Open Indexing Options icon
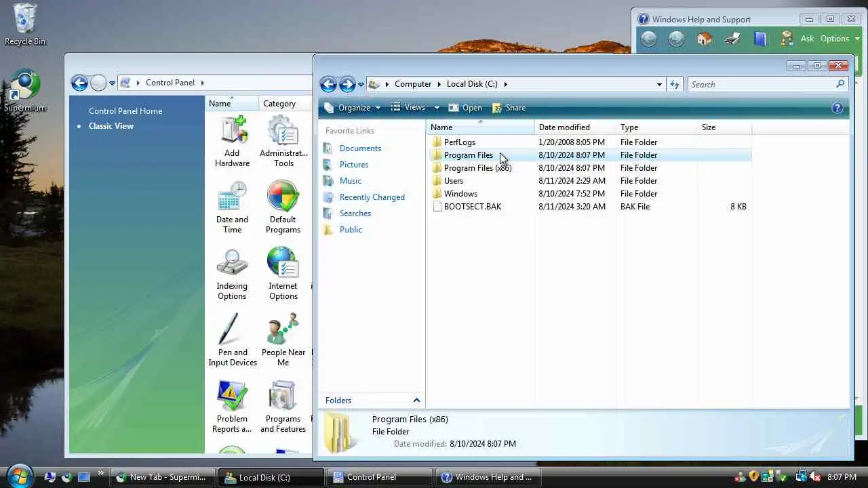The height and width of the screenshot is (488, 868). click(232, 274)
